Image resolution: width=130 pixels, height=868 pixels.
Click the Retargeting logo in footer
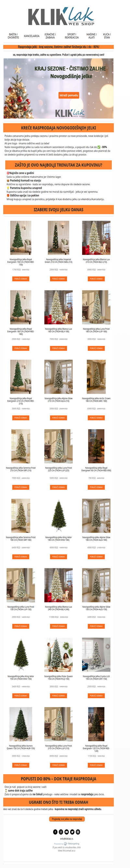[x=71, y=844]
